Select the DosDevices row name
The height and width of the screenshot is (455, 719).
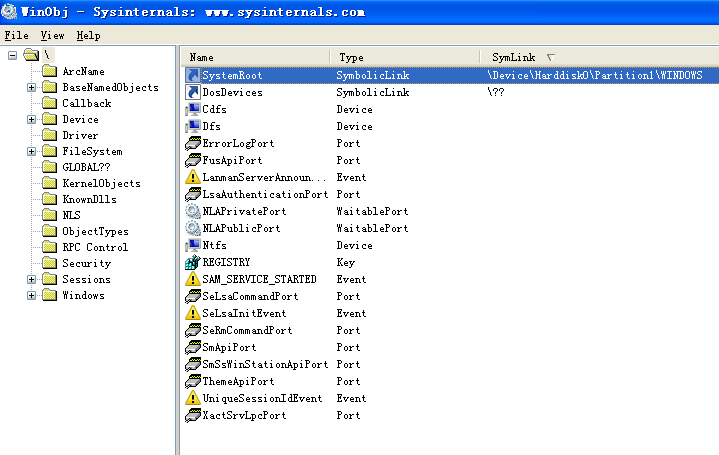[x=232, y=92]
